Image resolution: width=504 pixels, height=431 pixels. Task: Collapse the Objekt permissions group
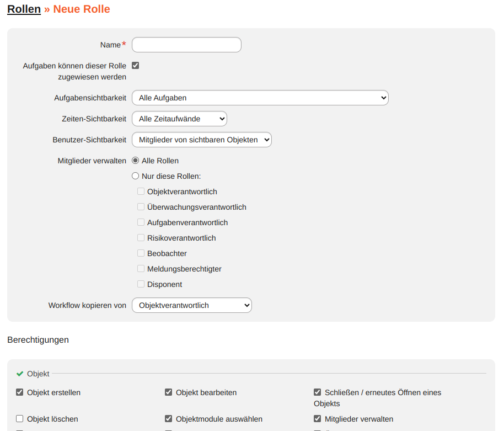[x=38, y=374]
